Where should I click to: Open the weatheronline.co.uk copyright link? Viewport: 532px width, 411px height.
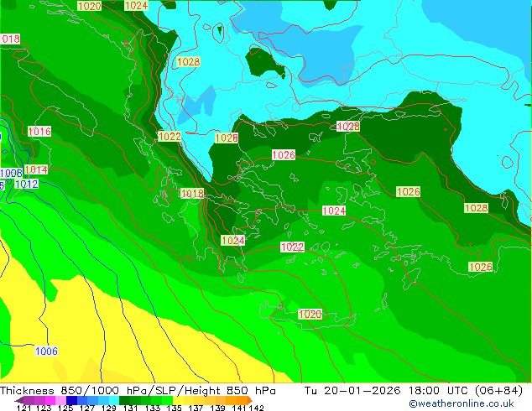(x=461, y=403)
